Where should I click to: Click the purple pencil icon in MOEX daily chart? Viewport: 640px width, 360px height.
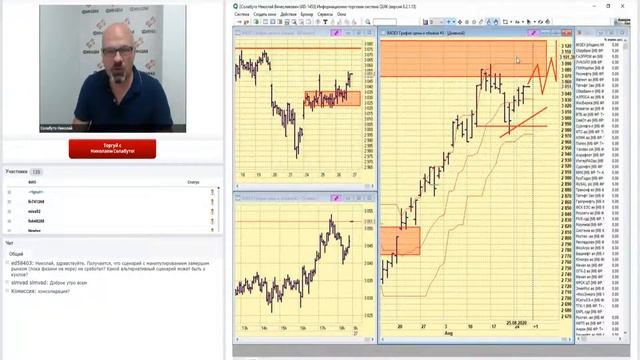click(x=533, y=33)
